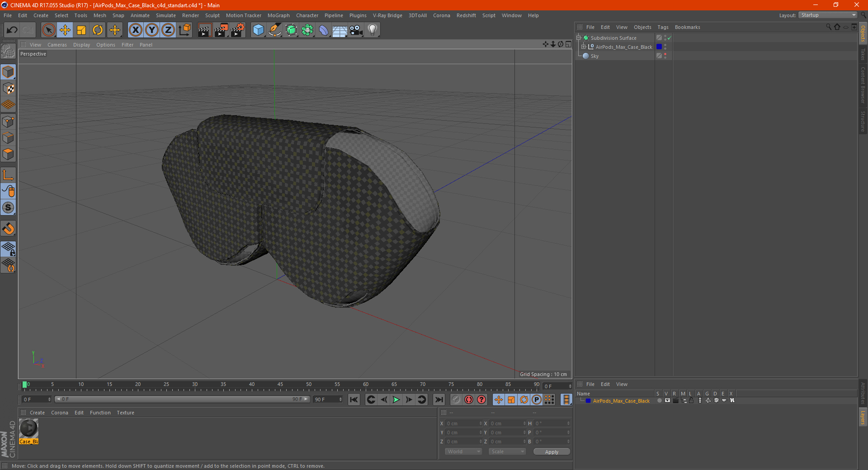
Task: Add a Floor environment object
Action: (340, 30)
